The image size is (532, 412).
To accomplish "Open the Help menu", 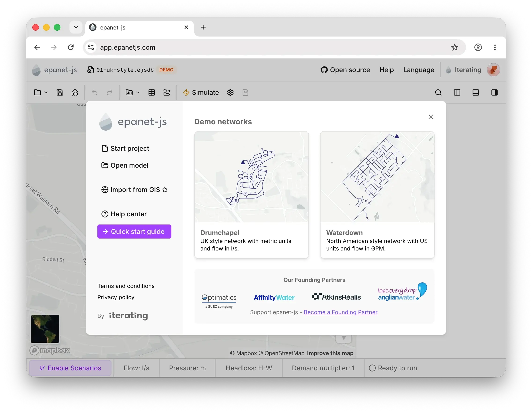I will click(386, 70).
